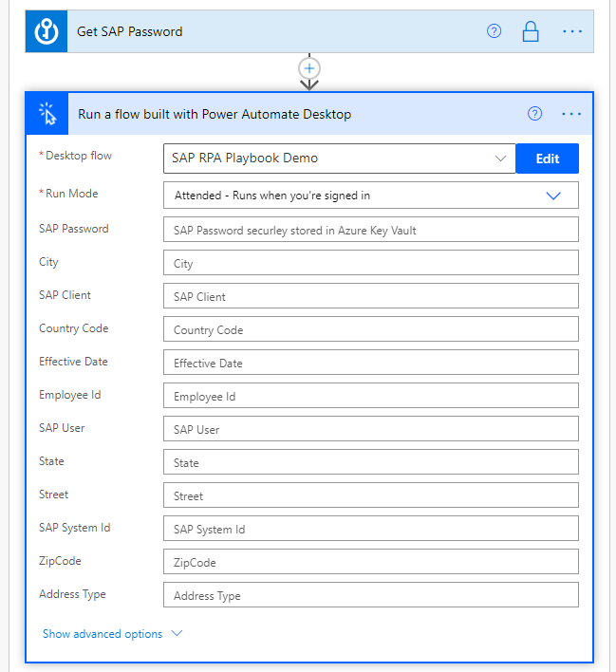Focus the SAP System Id field
The width and height of the screenshot is (616, 672).
(x=371, y=529)
